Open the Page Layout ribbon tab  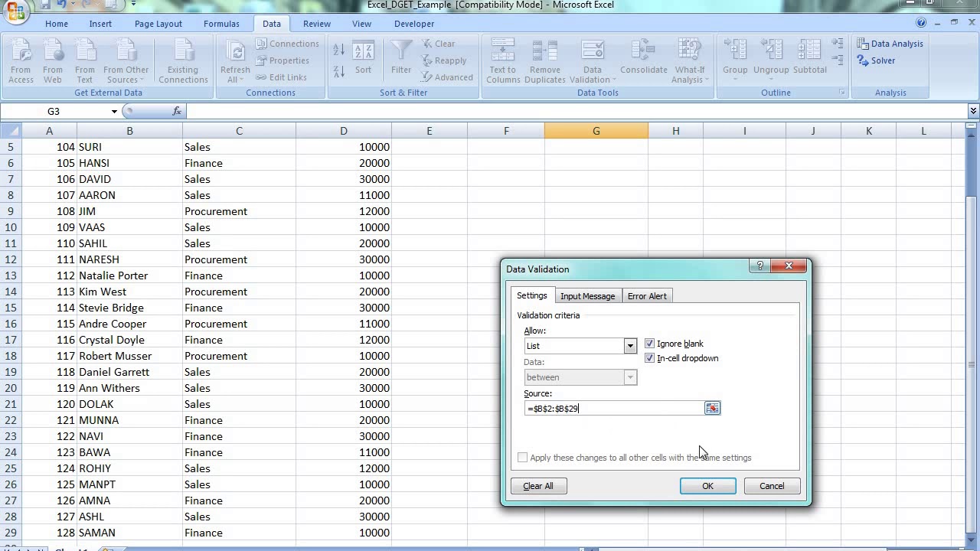158,24
